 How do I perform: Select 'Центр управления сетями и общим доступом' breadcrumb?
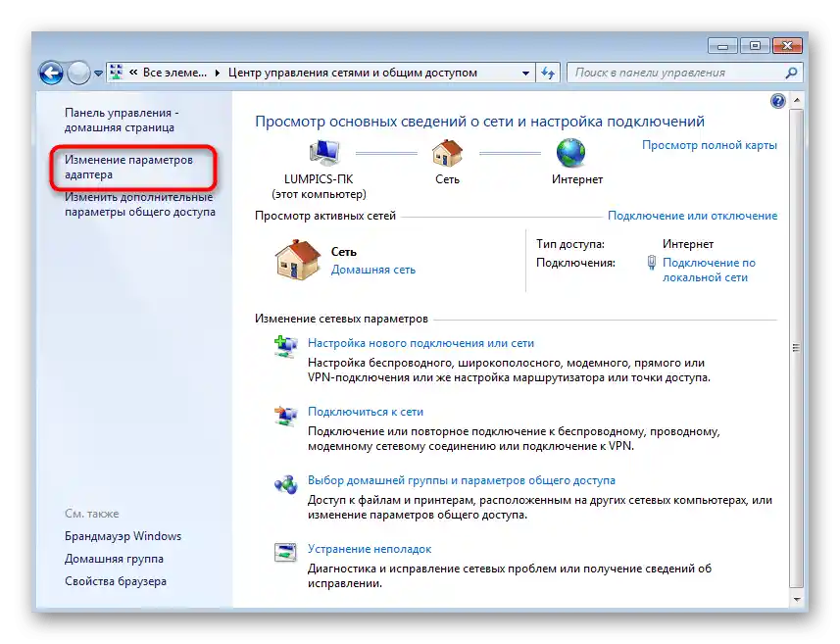[x=353, y=73]
